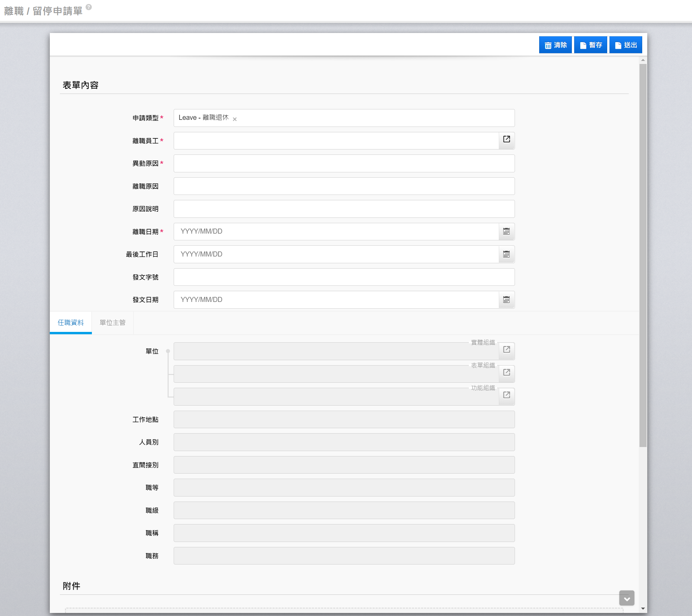The width and height of the screenshot is (692, 616).
Task: Click the help question mark icon
Action: [89, 7]
